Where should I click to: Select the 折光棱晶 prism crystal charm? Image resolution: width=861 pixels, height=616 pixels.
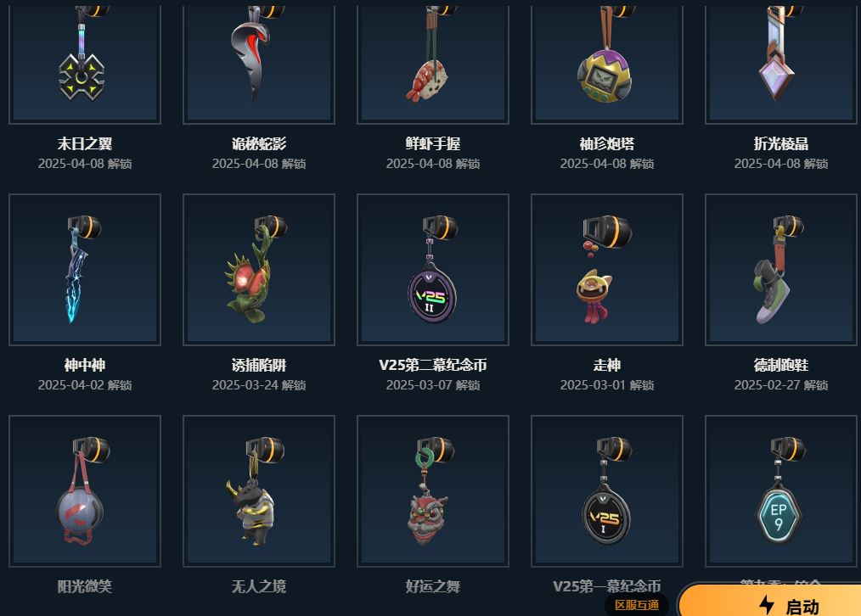point(781,62)
